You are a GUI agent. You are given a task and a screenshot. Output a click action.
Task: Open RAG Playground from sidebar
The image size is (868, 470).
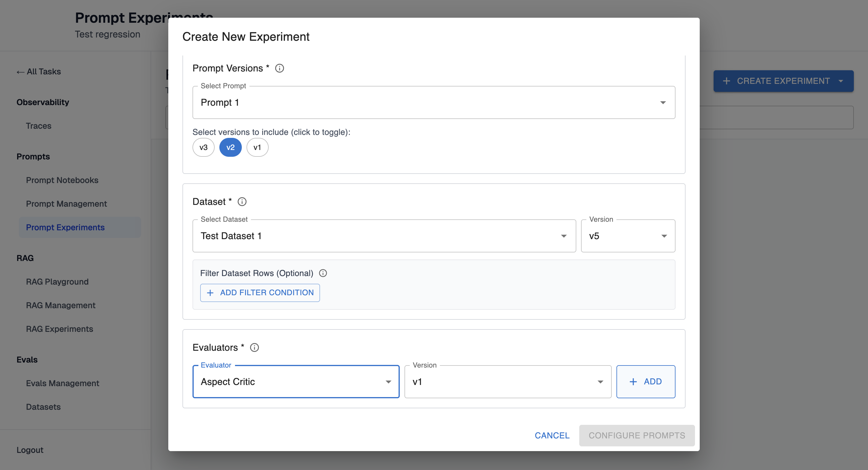tap(57, 282)
